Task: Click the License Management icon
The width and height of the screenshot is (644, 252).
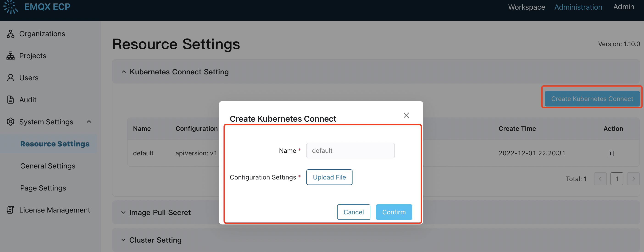Action: coord(11,210)
